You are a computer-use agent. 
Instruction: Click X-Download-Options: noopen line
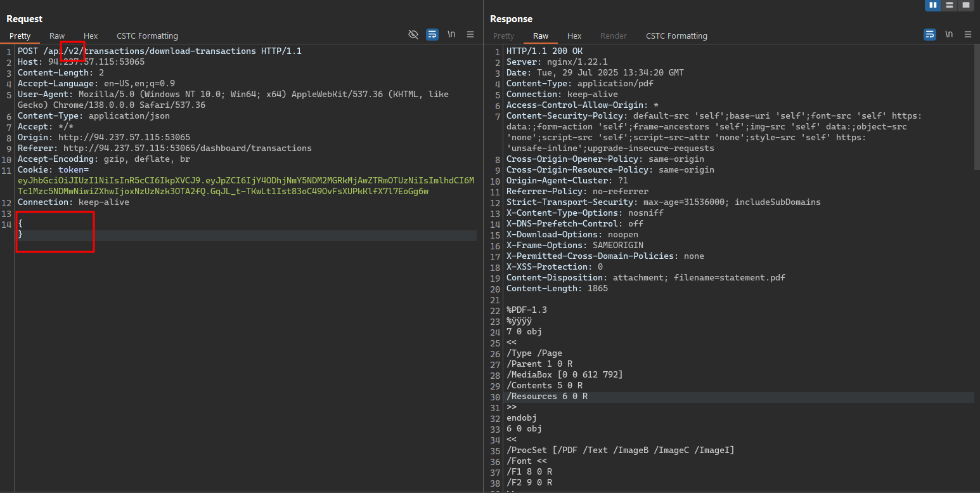[572, 234]
